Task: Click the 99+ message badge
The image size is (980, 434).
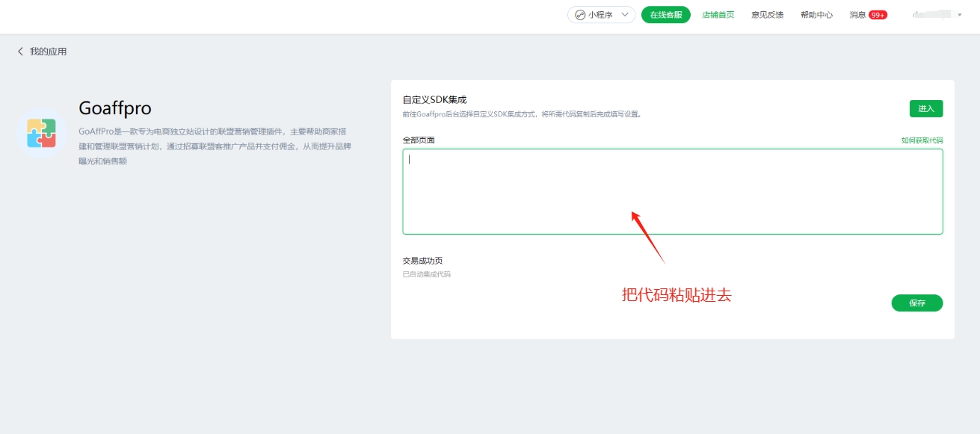Action: pos(878,15)
